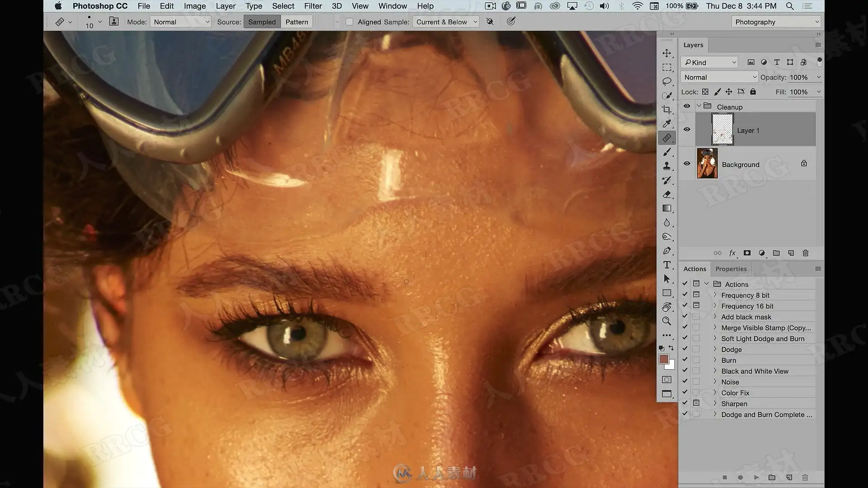868x488 pixels.
Task: Click the Layer 1 thumbnail
Action: pos(722,130)
